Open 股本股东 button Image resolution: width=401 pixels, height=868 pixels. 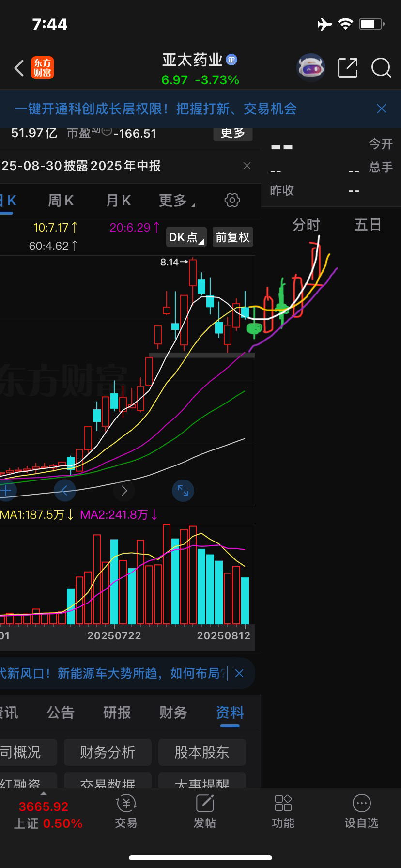coord(202,752)
